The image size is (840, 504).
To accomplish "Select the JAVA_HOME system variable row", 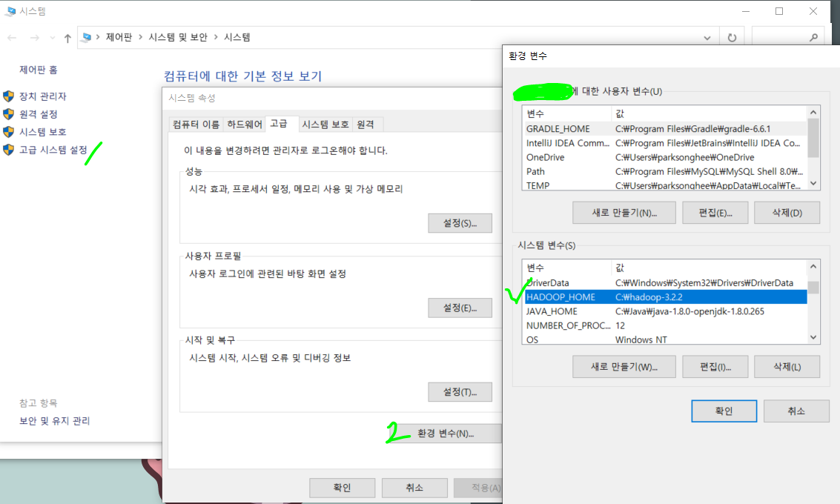I will click(665, 311).
